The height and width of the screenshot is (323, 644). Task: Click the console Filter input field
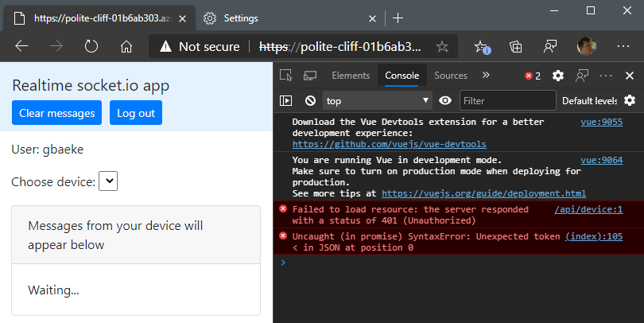pyautogui.click(x=507, y=101)
